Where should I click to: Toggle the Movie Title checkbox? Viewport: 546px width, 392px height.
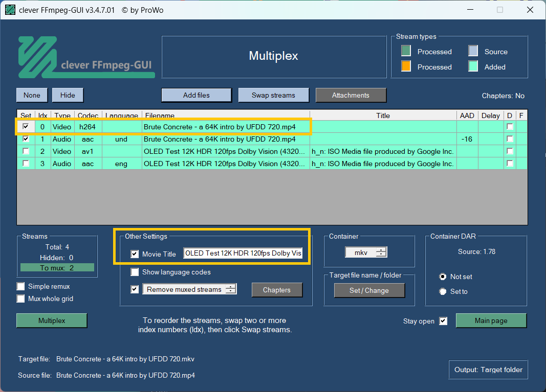pos(135,254)
